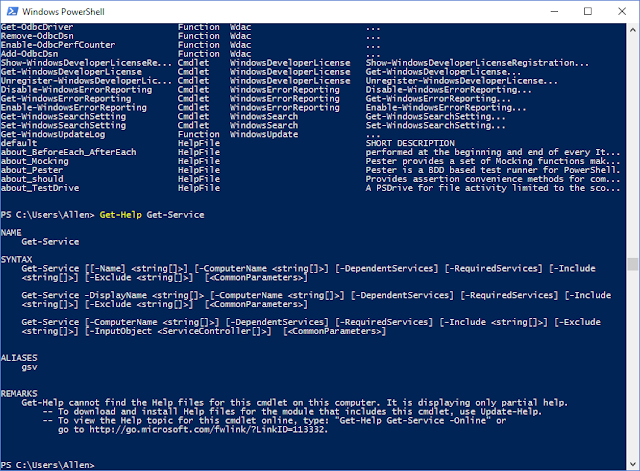
Task: Click the scrollbar down arrow
Action: click(633, 464)
